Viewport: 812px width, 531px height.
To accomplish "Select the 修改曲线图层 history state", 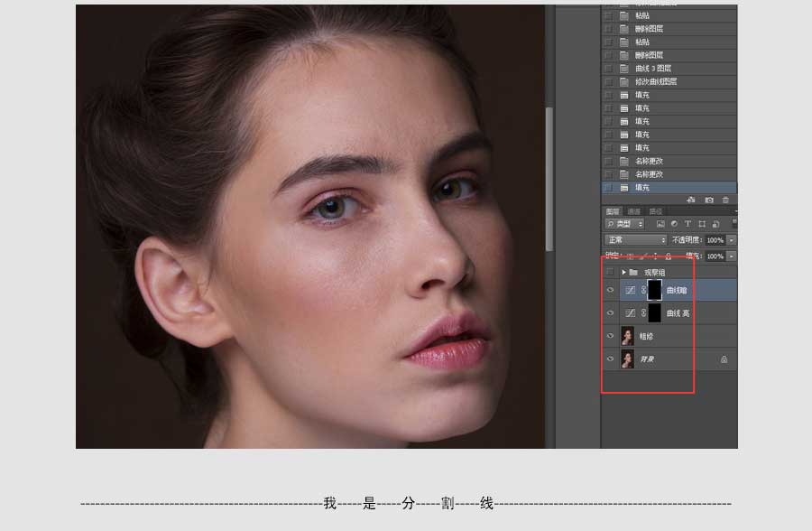I will click(655, 81).
